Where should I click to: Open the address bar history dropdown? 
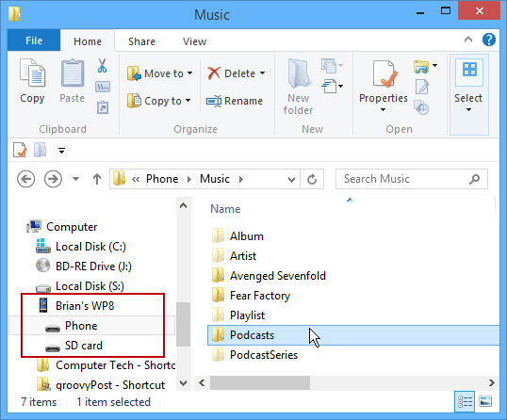pos(291,179)
